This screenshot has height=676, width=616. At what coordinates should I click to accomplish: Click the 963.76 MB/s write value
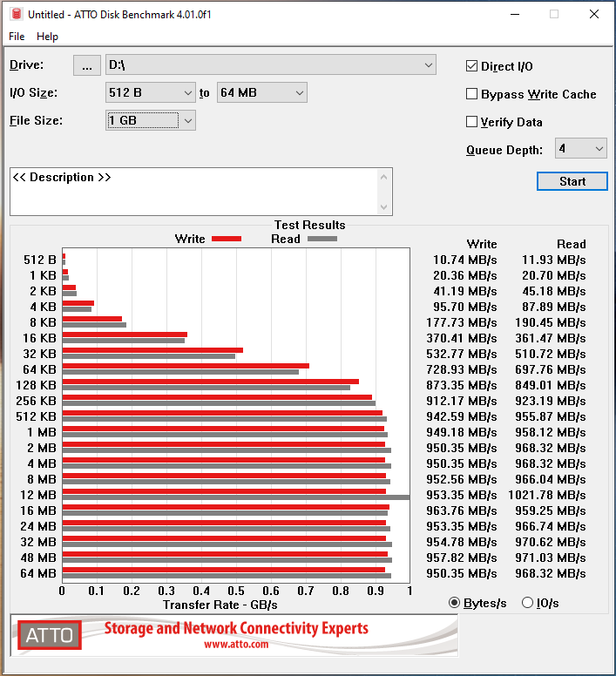(x=461, y=510)
